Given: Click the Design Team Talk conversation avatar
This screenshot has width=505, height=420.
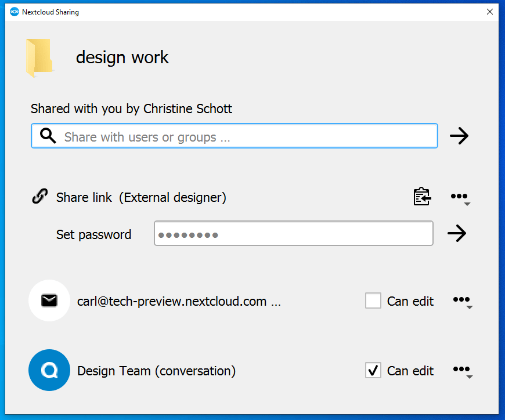Looking at the screenshot, I should pos(49,370).
